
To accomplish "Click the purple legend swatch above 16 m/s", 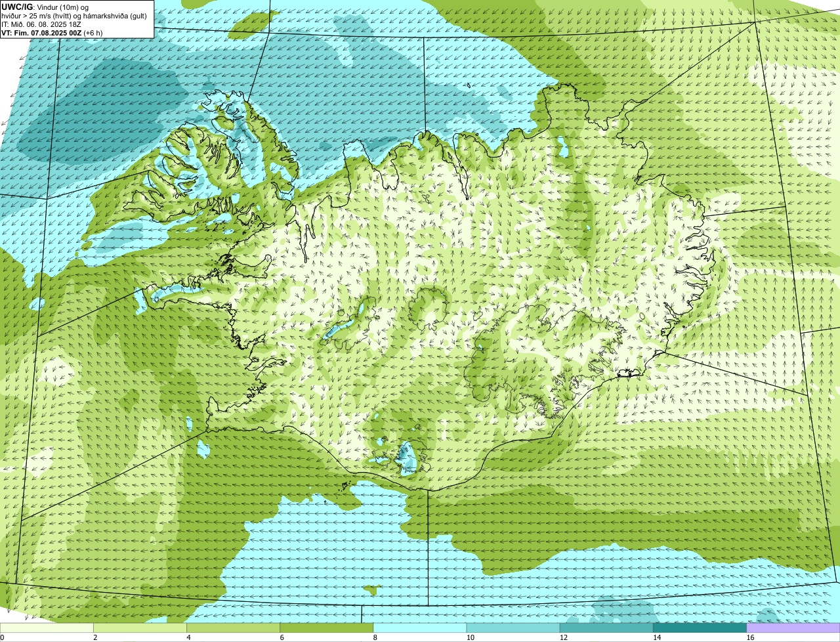I will point(793,628).
